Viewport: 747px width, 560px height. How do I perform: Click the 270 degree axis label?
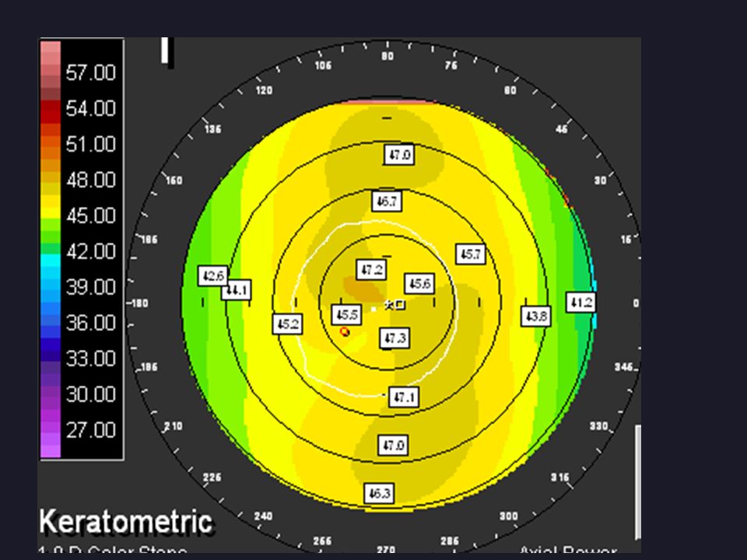(x=385, y=550)
